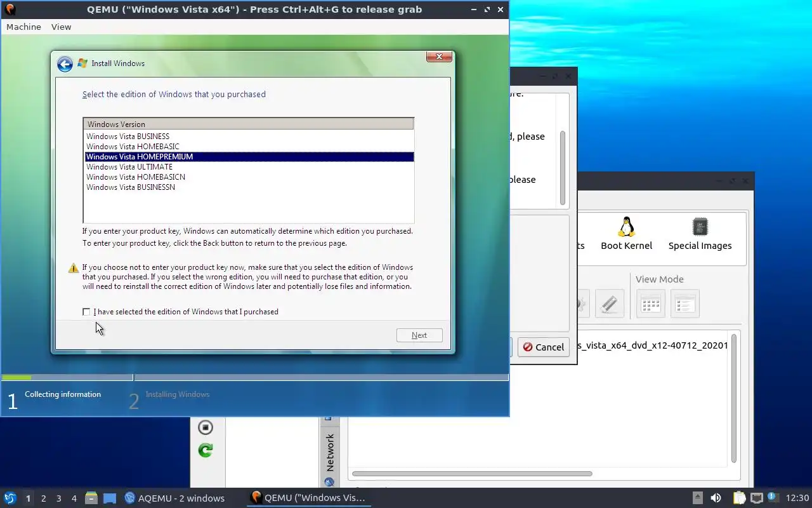Click the Windows Version column header
This screenshot has width=812, height=508.
point(249,124)
